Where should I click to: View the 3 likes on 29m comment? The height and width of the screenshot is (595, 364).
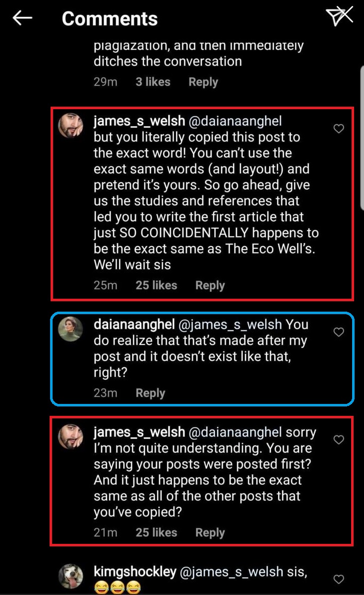tap(153, 82)
